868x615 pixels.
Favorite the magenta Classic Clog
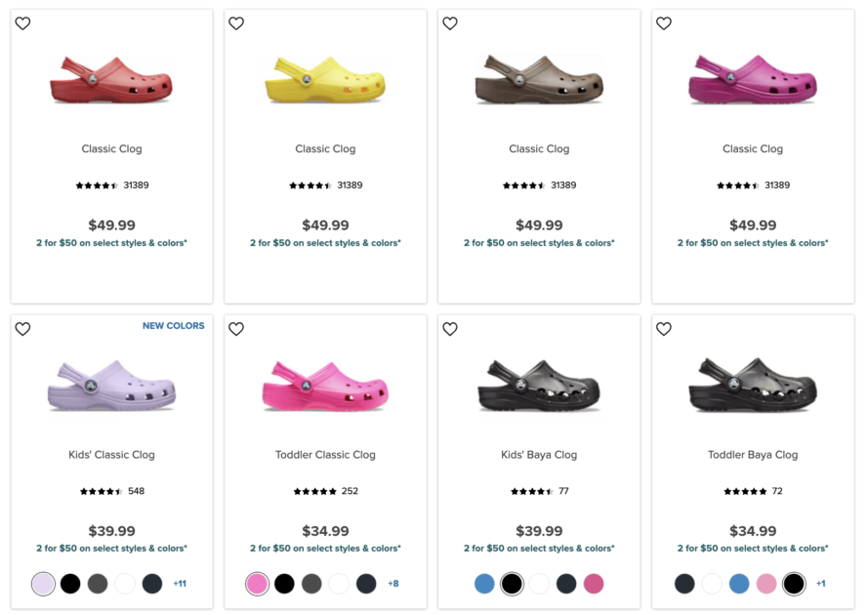pos(663,23)
